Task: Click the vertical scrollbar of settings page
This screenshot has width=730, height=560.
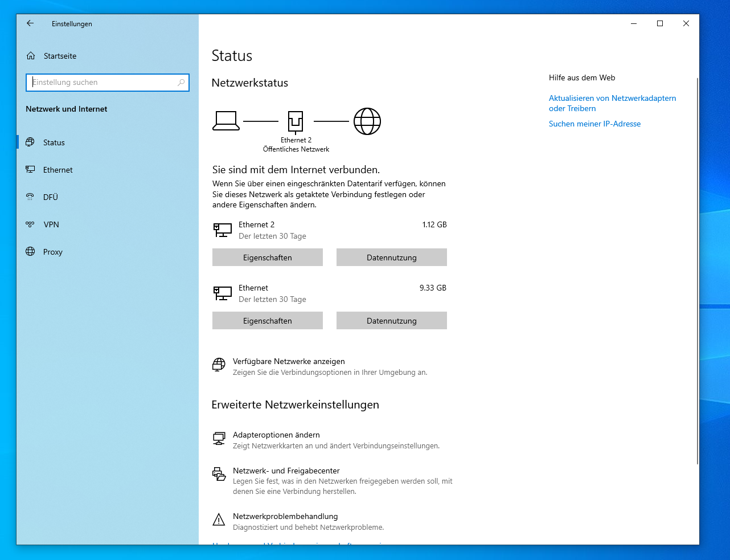Action: pyautogui.click(x=697, y=271)
